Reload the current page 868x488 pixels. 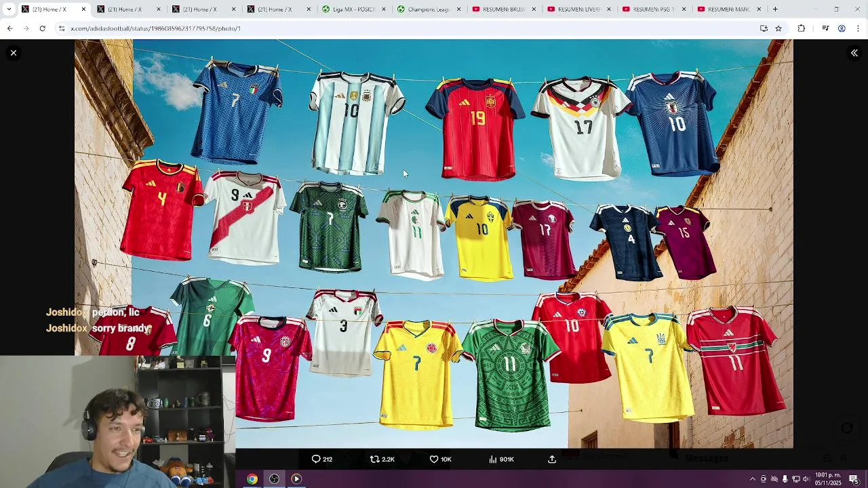[42, 28]
